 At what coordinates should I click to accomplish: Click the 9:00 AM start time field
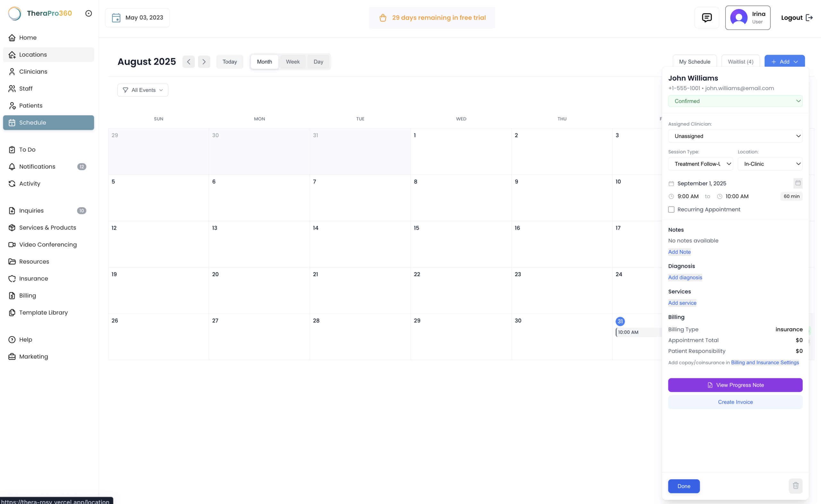pos(688,196)
